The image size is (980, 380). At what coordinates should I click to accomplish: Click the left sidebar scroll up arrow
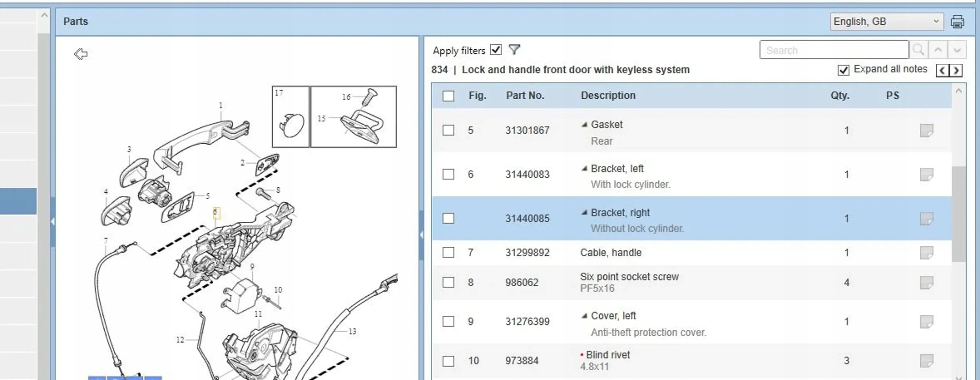click(x=44, y=16)
